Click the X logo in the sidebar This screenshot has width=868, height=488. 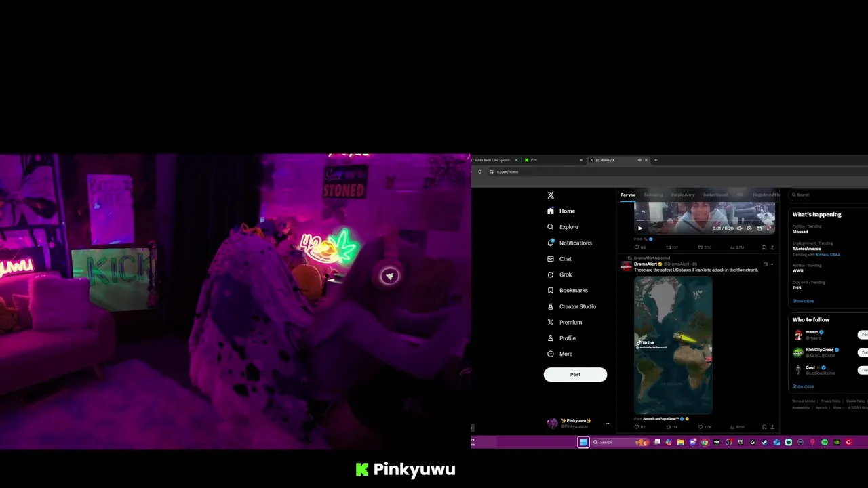tap(551, 195)
